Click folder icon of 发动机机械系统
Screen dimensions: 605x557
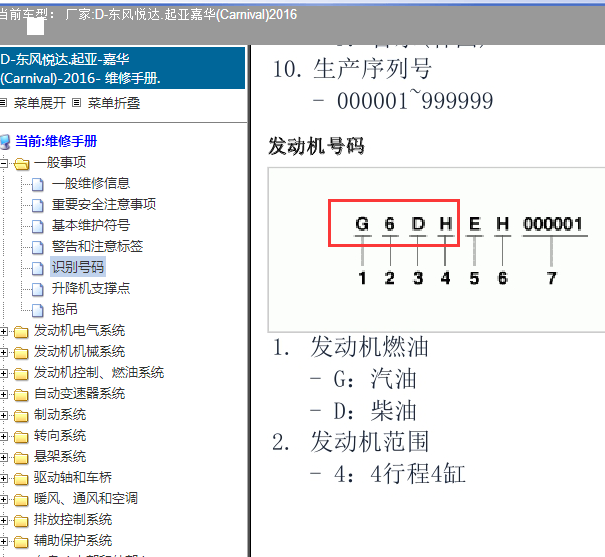(x=21, y=353)
